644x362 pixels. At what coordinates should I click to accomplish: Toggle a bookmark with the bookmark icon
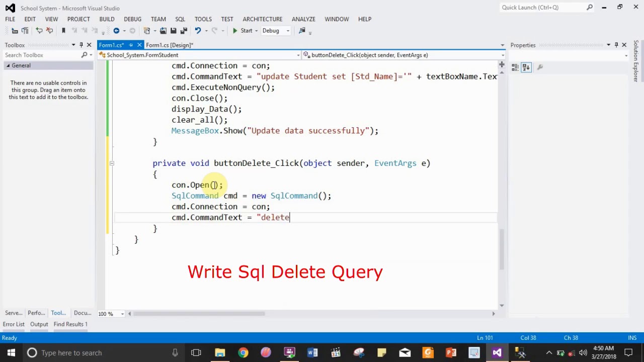coord(63,31)
